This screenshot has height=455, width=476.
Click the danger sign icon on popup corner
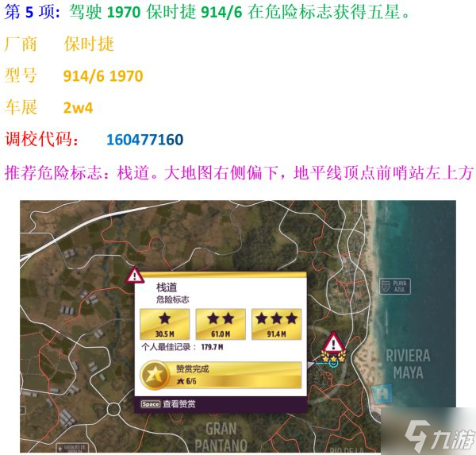(x=135, y=276)
